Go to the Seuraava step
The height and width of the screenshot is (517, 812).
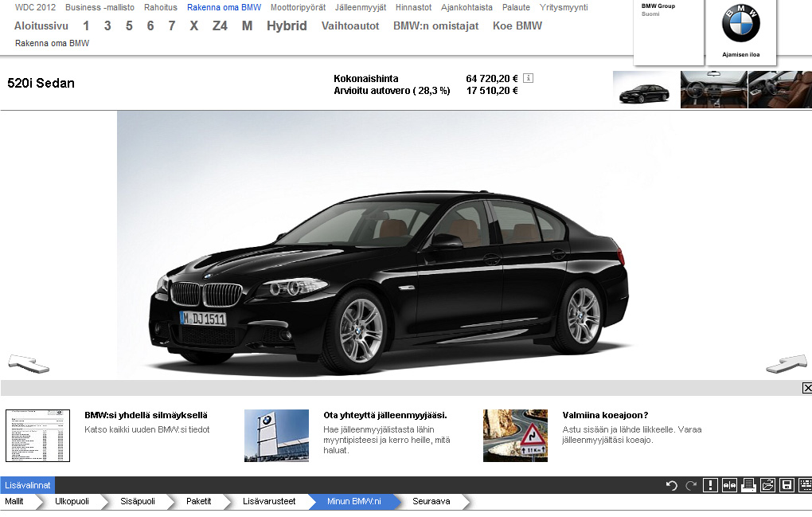coord(431,502)
